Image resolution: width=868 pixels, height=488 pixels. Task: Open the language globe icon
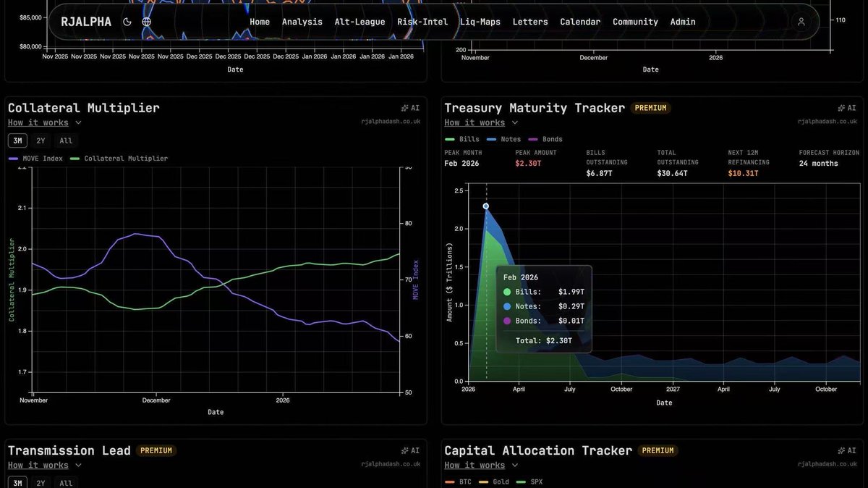(x=147, y=22)
